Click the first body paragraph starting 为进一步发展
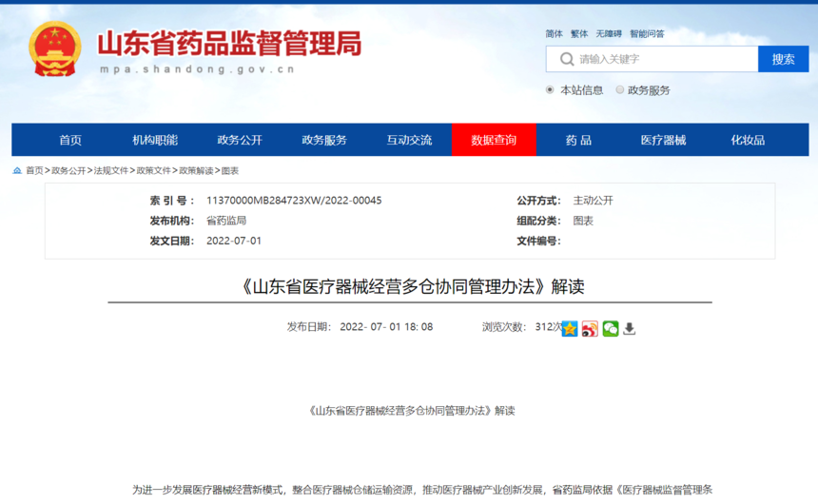The height and width of the screenshot is (504, 818). click(x=422, y=490)
